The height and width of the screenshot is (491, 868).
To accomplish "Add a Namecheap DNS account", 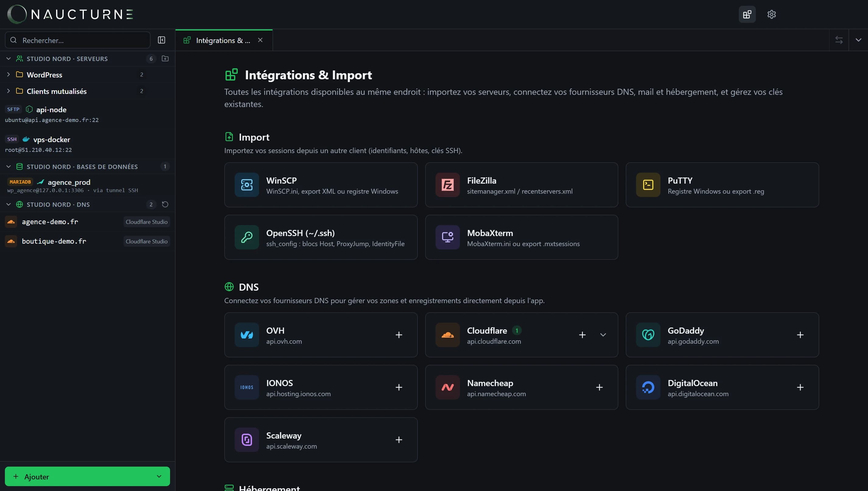I will point(599,388).
